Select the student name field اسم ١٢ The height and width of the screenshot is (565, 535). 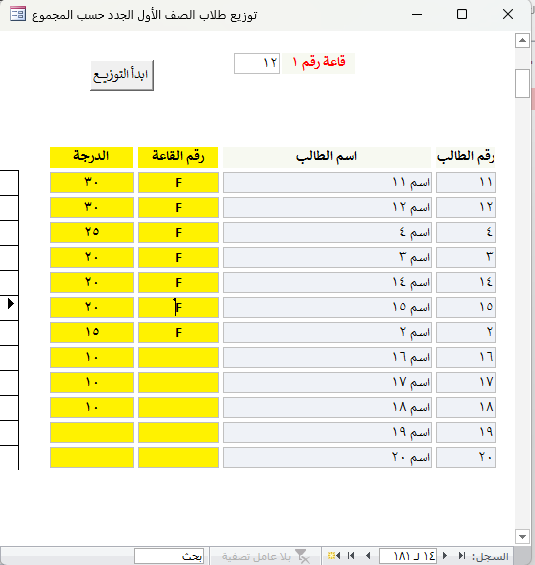coord(327,208)
